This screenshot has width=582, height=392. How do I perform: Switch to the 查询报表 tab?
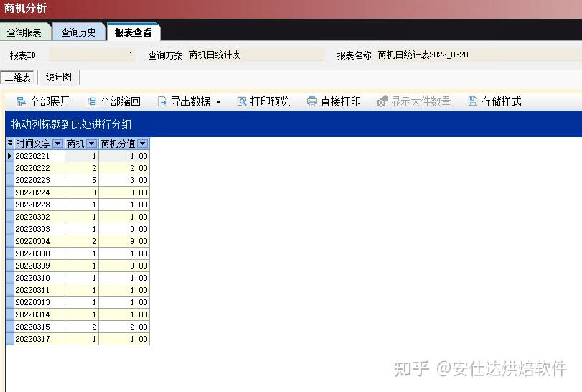[24, 33]
